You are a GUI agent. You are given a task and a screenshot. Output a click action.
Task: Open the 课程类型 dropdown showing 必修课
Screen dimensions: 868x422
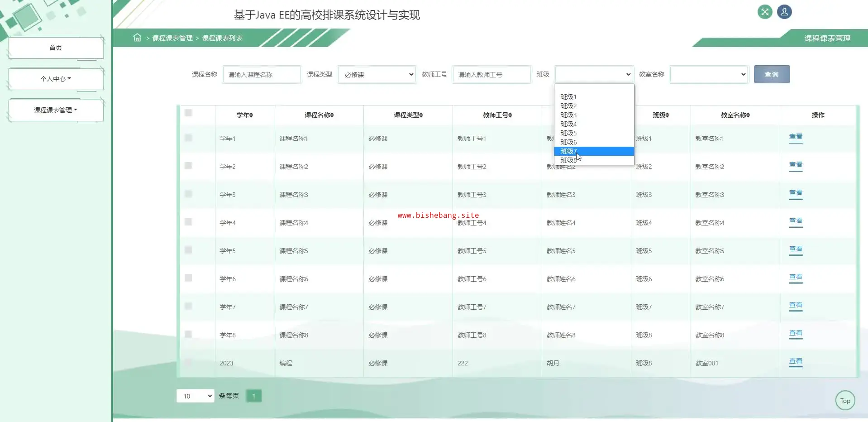(x=377, y=75)
